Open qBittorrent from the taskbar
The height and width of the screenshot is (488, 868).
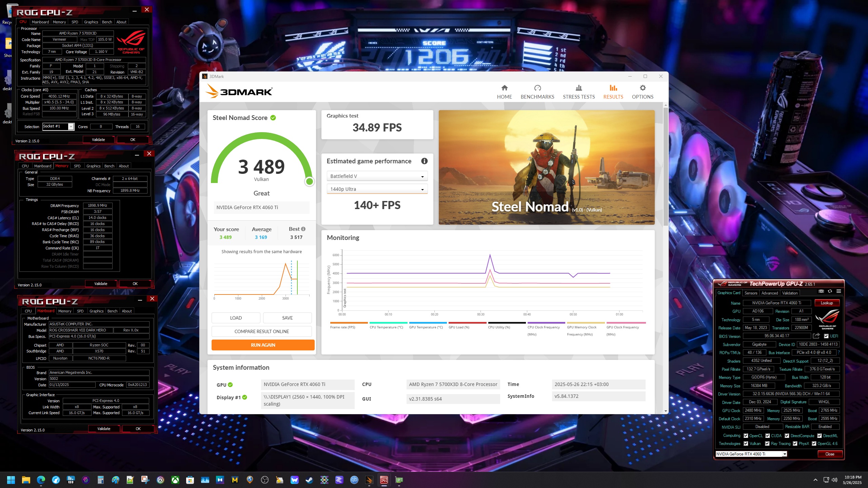pos(354,480)
